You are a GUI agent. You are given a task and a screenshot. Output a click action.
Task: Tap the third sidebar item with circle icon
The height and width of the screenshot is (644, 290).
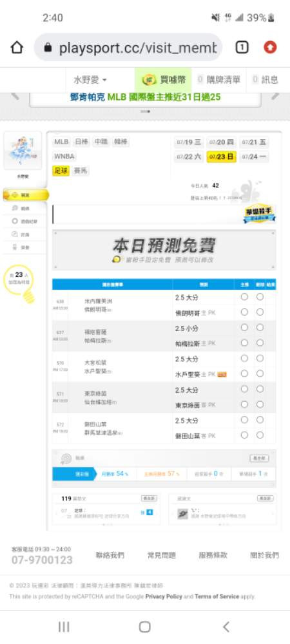click(x=23, y=221)
